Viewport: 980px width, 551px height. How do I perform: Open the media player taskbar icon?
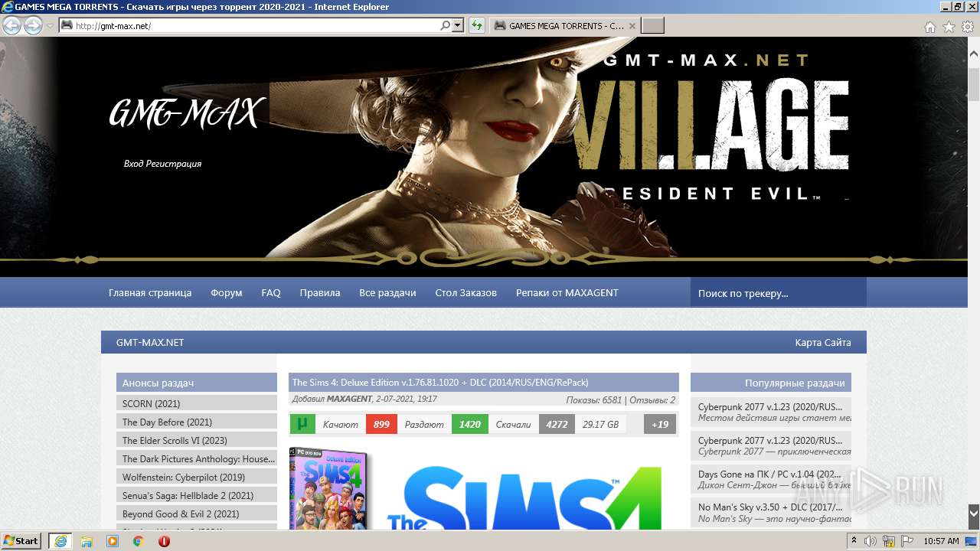113,541
